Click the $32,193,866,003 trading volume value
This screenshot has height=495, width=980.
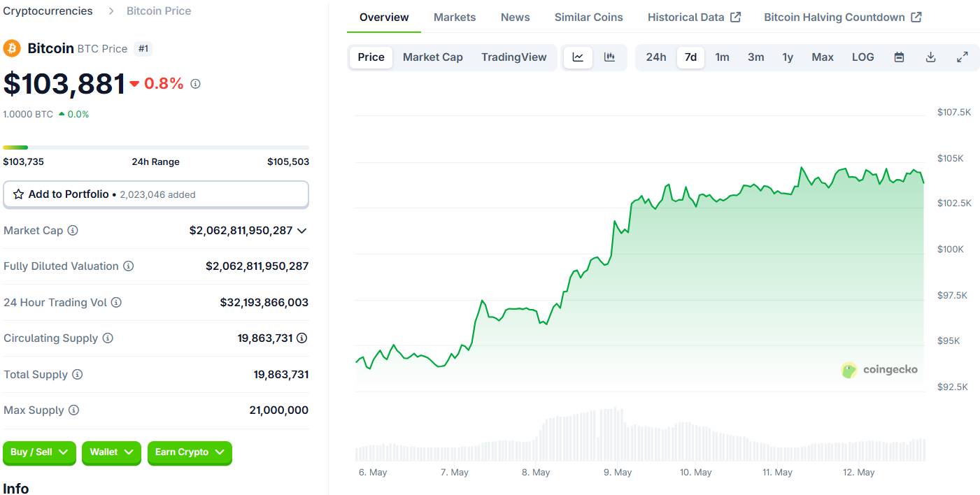264,303
